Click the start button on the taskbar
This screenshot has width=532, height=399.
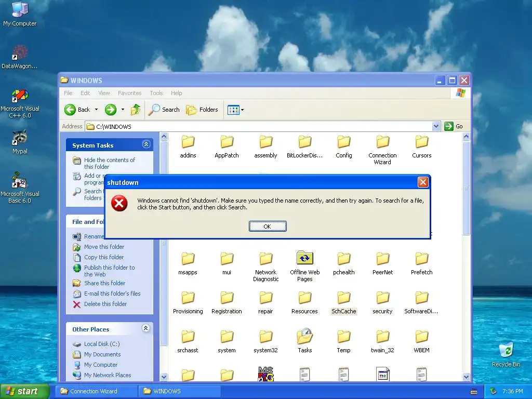coord(24,391)
